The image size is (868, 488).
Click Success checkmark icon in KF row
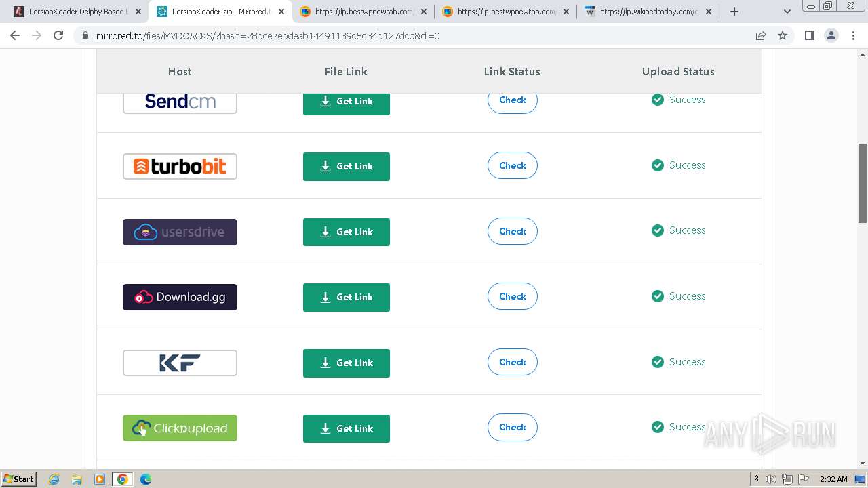658,362
